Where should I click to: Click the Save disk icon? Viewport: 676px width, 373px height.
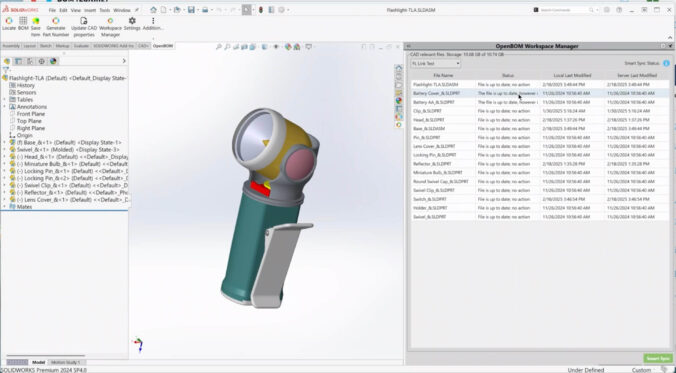pyautogui.click(x=191, y=10)
